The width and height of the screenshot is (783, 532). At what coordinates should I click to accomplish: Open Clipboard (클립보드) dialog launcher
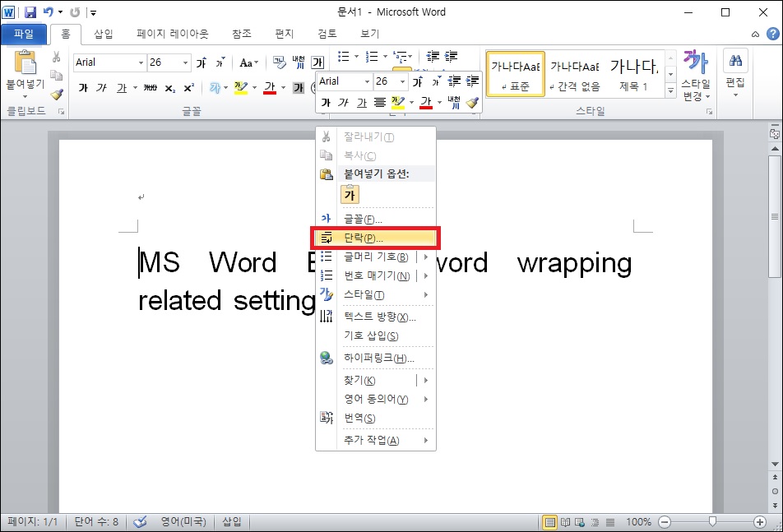pos(61,112)
